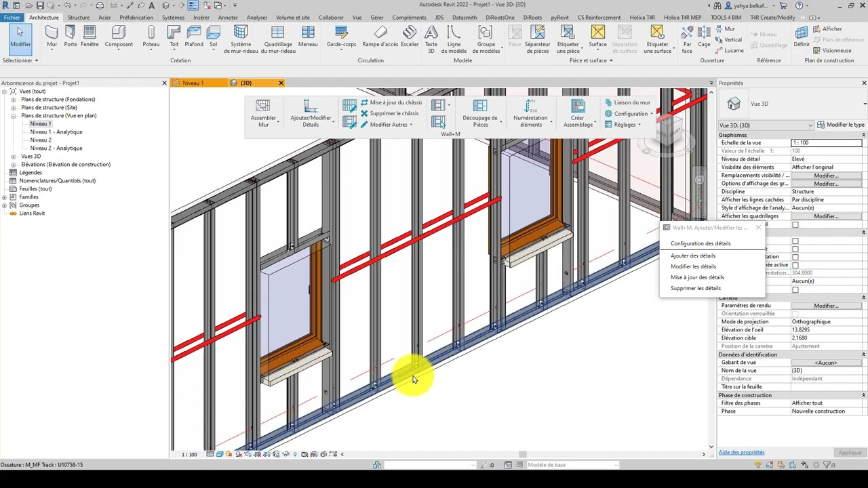This screenshot has width=868, height=488.
Task: Switch to the Niveau 1 view tab
Action: click(x=193, y=83)
